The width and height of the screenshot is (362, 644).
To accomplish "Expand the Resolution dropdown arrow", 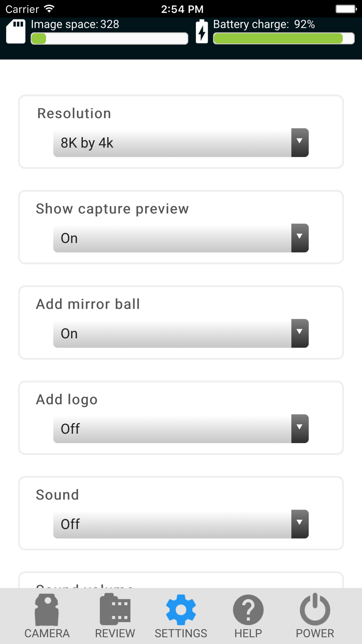I will [x=300, y=142].
